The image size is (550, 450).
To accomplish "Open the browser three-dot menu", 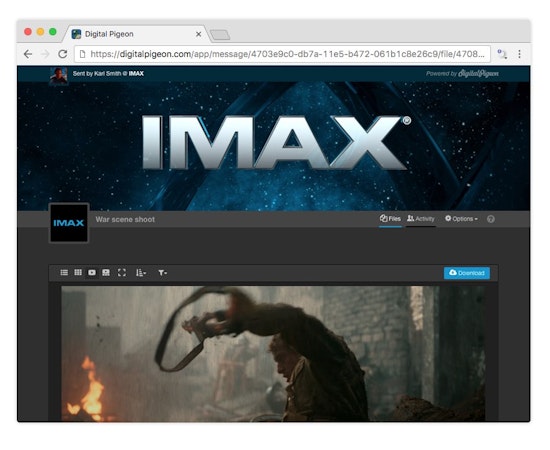I will [519, 54].
